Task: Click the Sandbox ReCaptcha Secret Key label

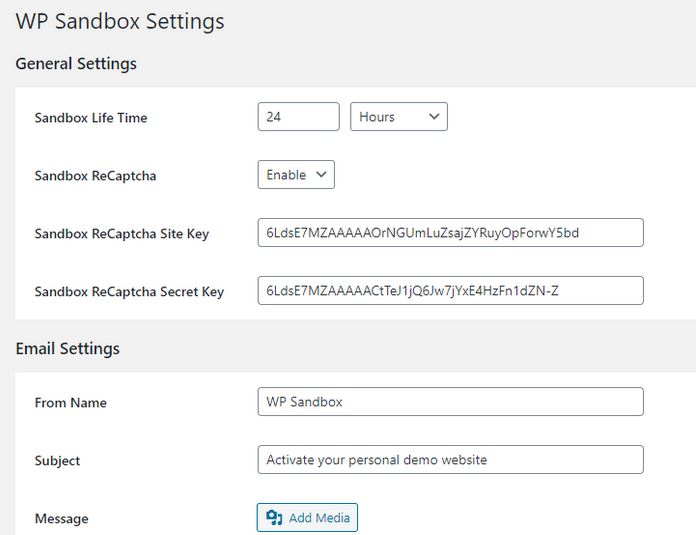Action: coord(129,292)
